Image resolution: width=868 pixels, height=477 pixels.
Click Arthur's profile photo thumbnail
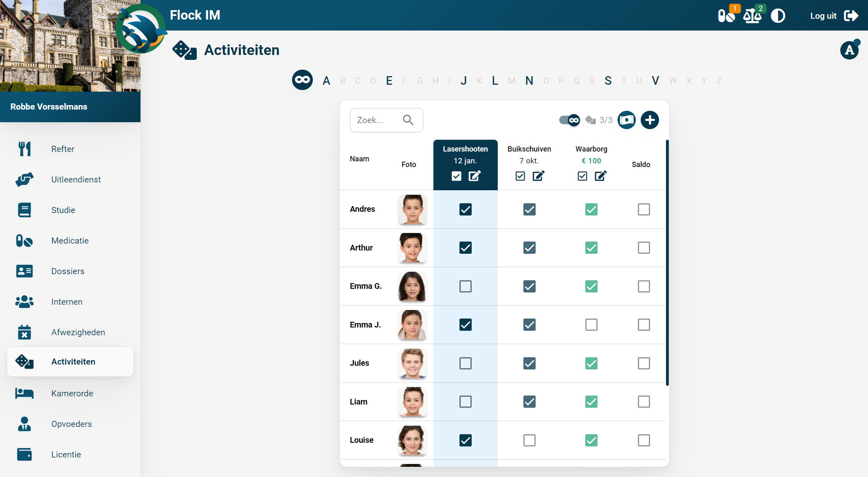click(412, 248)
